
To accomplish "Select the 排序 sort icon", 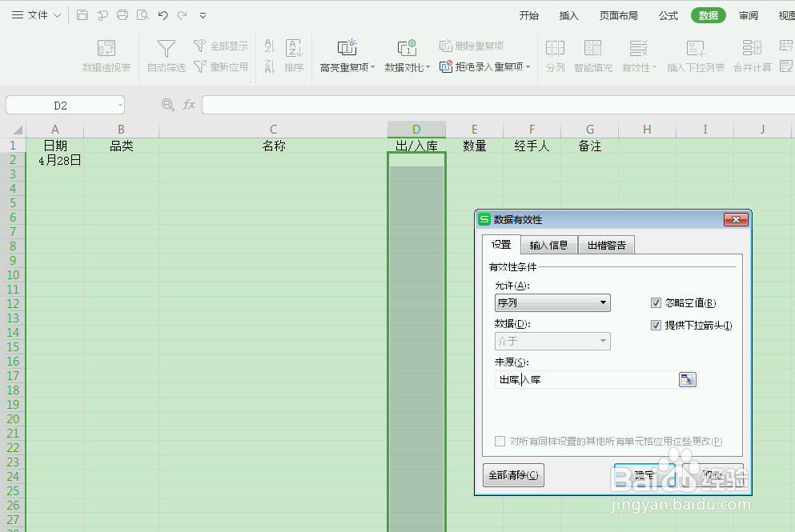I will (294, 54).
